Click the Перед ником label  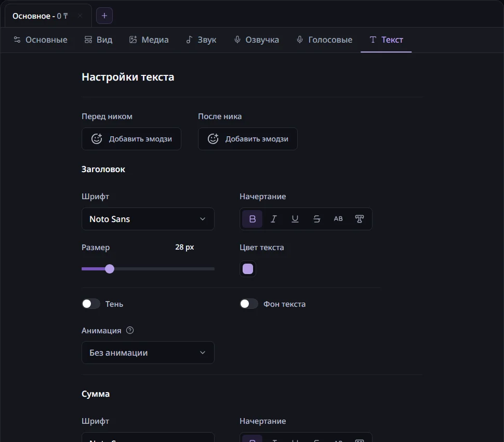[107, 116]
